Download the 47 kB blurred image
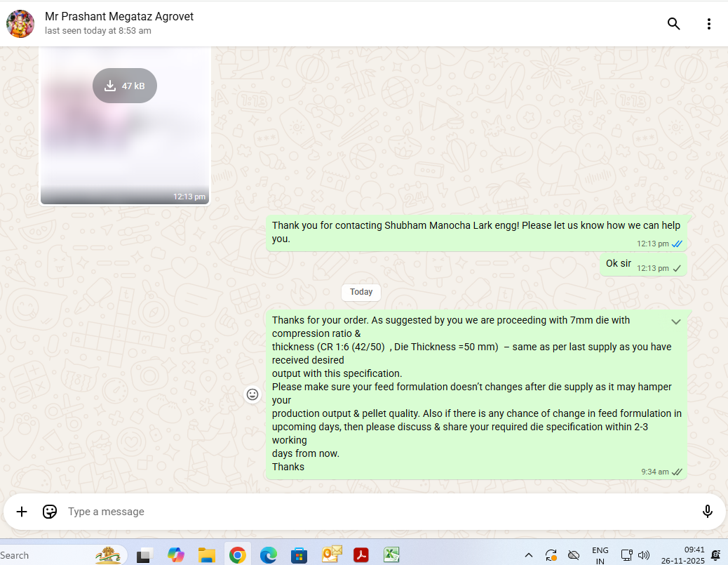 click(x=124, y=86)
